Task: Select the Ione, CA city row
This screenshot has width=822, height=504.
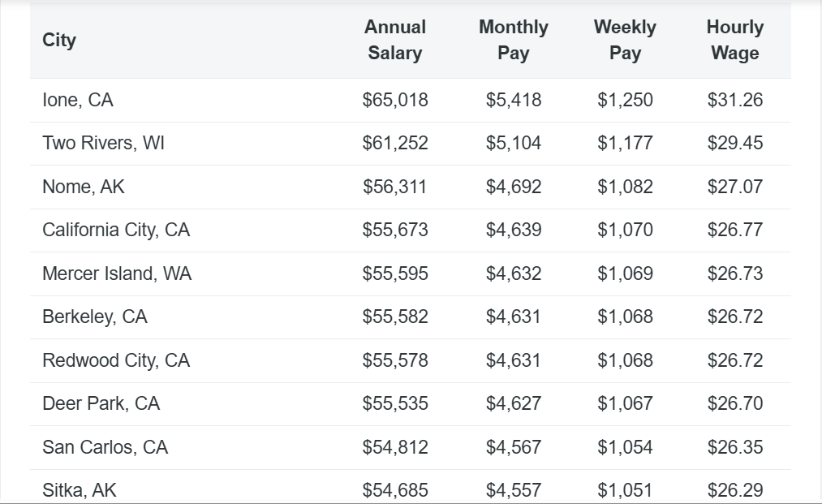Action: tap(78, 100)
